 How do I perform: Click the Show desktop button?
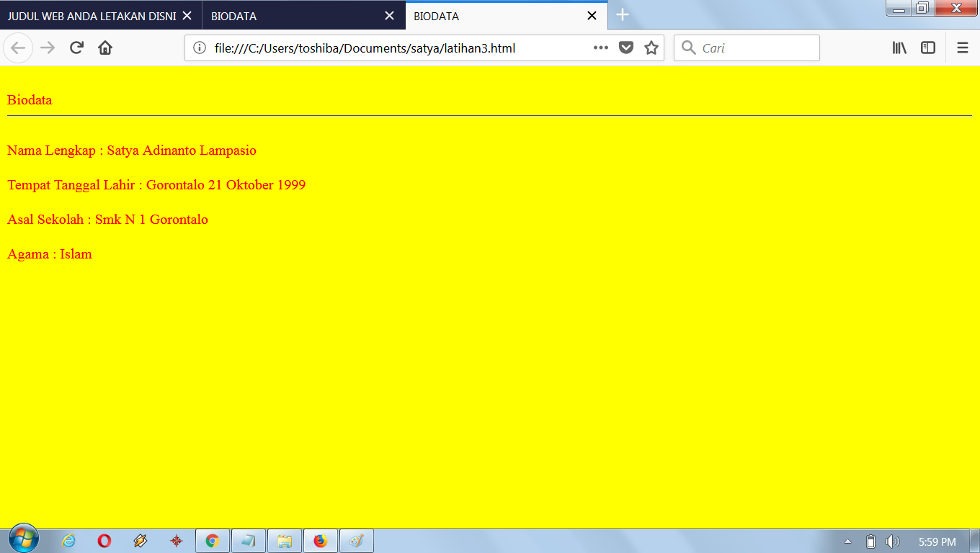click(974, 541)
